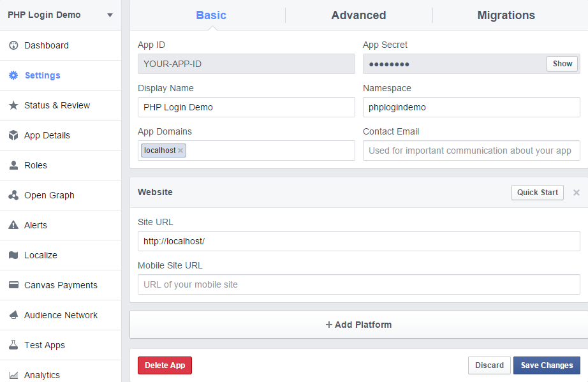Viewport: 588px width, 382px height.
Task: Click the Settings gear icon
Action: 13,75
